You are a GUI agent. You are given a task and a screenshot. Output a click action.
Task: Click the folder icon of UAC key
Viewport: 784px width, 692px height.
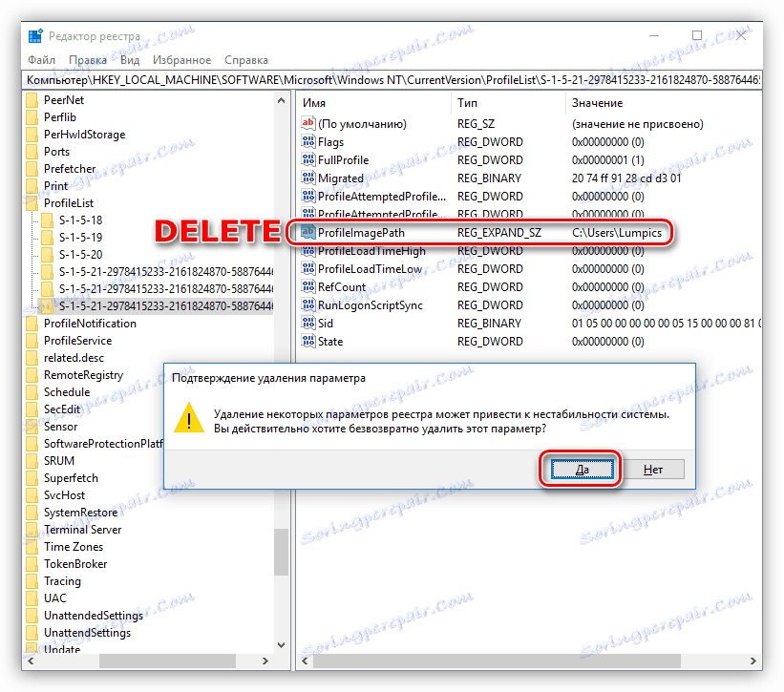(32, 598)
